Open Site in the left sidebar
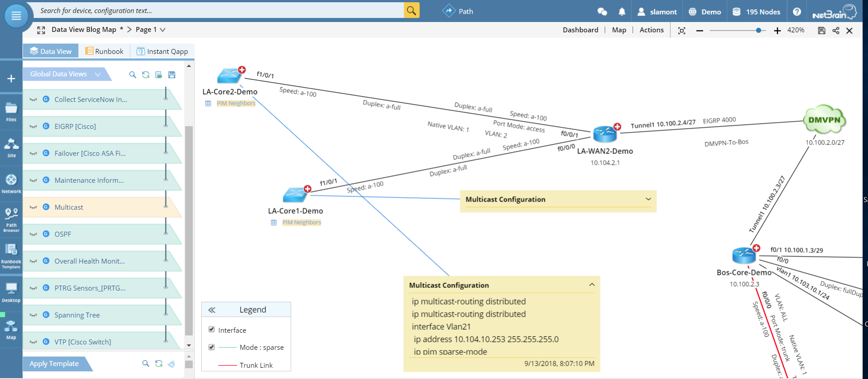 [x=11, y=148]
